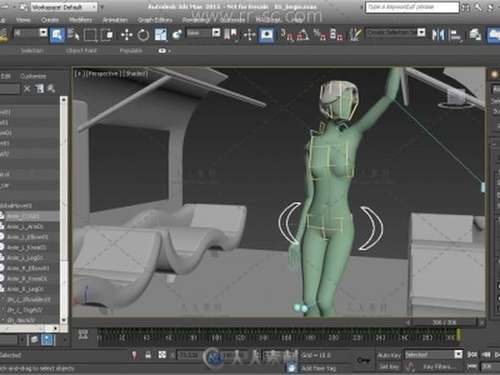Open the Animation menu
The image size is (500, 375).
click(115, 20)
